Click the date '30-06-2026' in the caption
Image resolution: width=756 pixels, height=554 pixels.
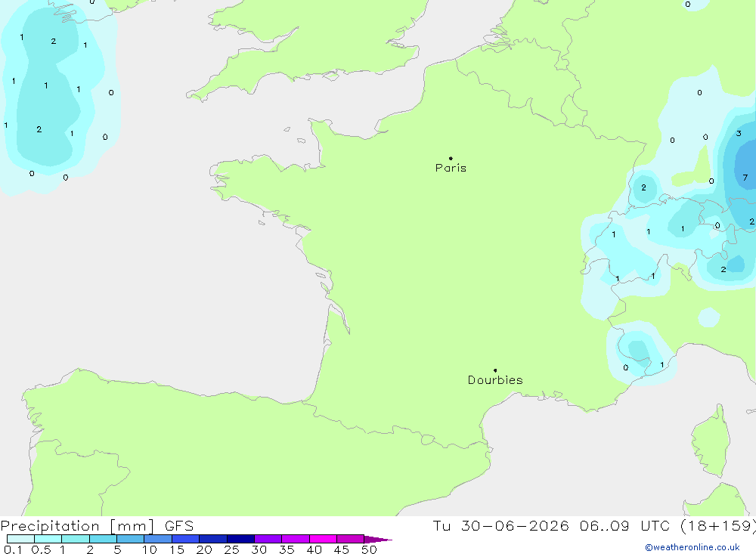coord(515,525)
